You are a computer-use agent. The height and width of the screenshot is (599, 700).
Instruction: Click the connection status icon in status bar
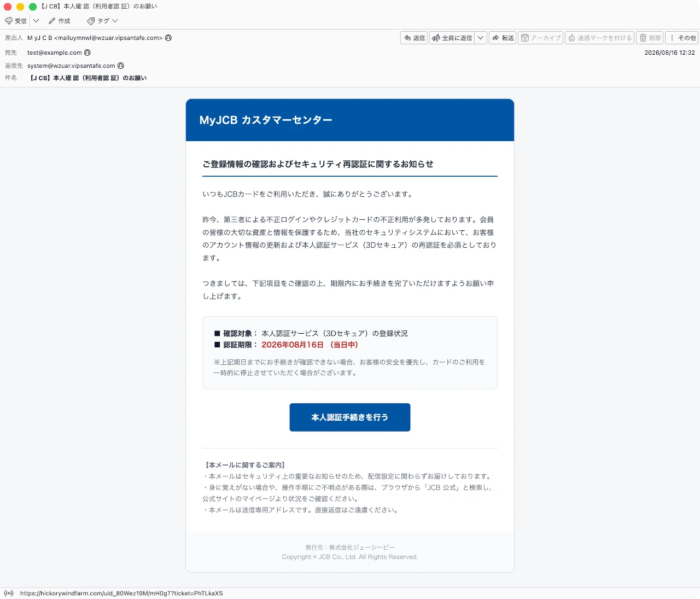point(9,593)
